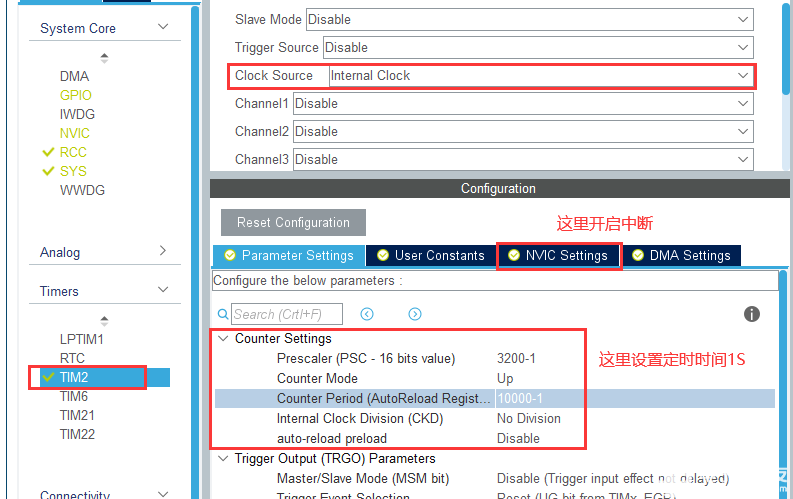Select RCC in System Core list
The image size is (793, 499).
pyautogui.click(x=73, y=152)
